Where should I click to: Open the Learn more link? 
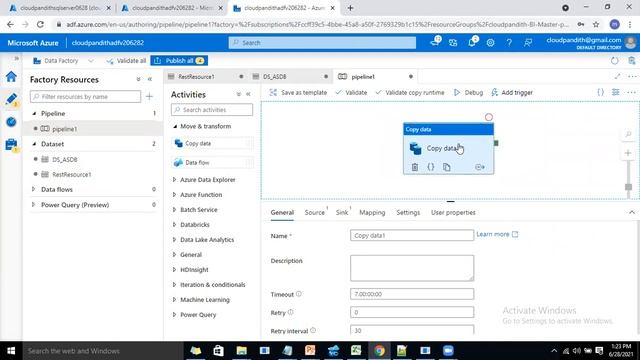pos(497,234)
